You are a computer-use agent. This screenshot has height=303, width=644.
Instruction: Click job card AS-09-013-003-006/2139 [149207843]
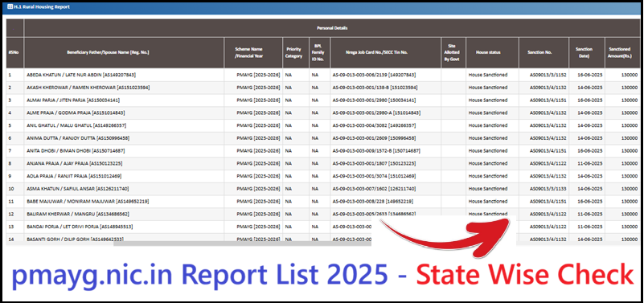(x=375, y=75)
